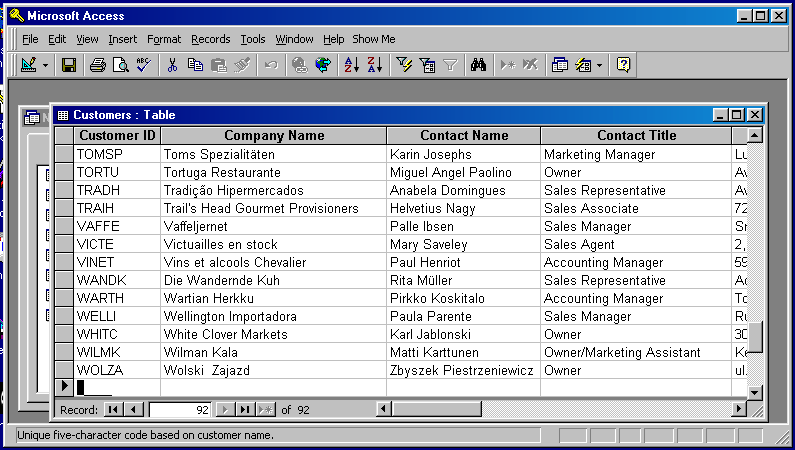Click the Company Name column header
The image size is (795, 450).
[273, 135]
